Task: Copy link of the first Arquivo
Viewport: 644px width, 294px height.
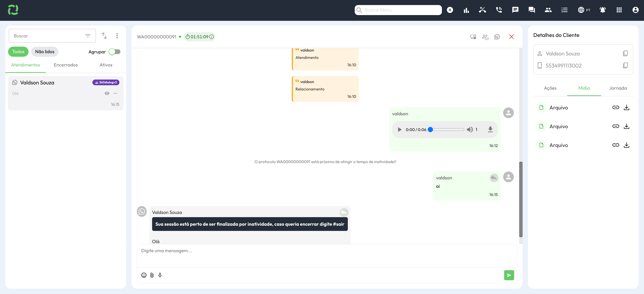Action: tap(616, 108)
